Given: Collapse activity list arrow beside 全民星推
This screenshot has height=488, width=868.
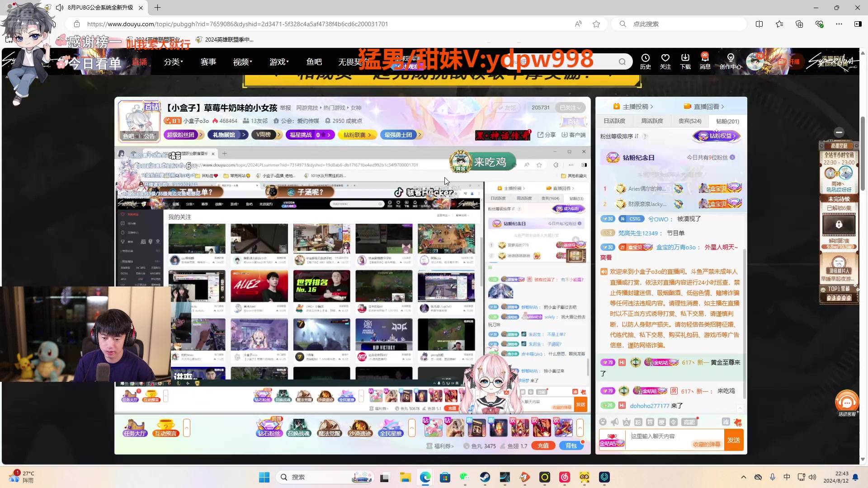Looking at the screenshot, I should coord(411,427).
